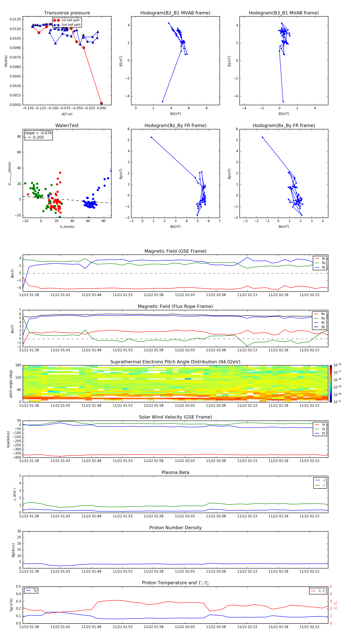The image size is (351, 644).
Task: Select the |B| entry in flux rope legend
Action: click(x=320, y=327)
